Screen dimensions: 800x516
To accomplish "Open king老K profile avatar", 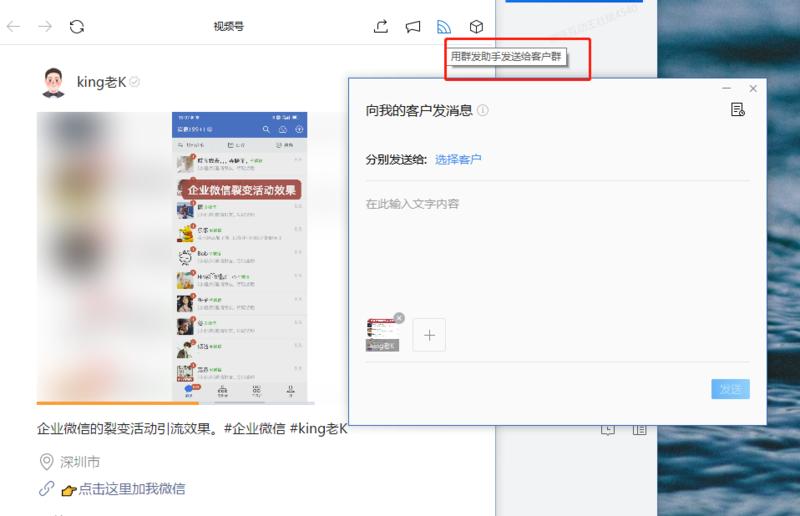I will pyautogui.click(x=53, y=82).
